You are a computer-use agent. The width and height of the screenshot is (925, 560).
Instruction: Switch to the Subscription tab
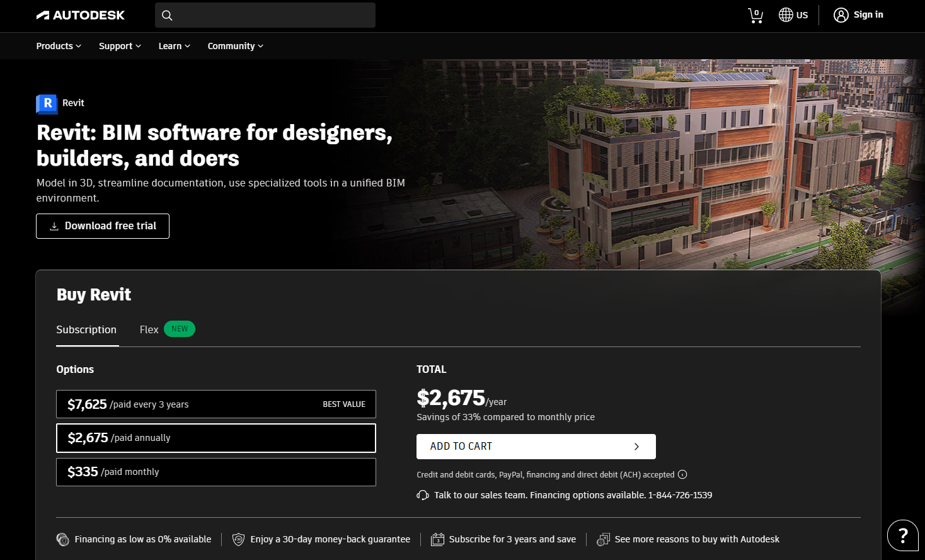tap(86, 329)
